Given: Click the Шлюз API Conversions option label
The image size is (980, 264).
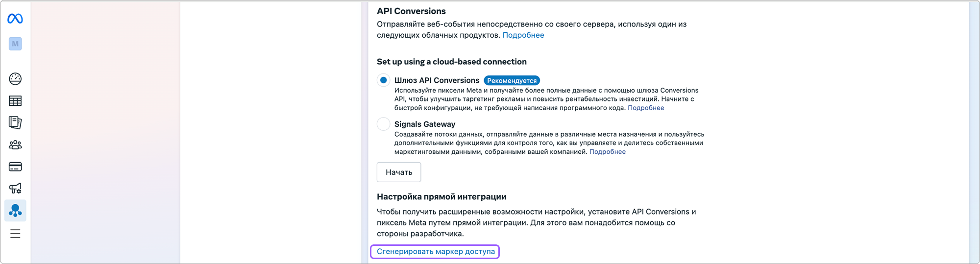Looking at the screenshot, I should [437, 80].
